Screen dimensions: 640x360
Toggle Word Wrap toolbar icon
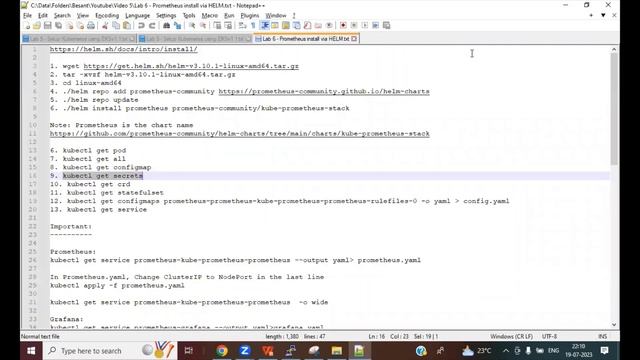coord(242,26)
